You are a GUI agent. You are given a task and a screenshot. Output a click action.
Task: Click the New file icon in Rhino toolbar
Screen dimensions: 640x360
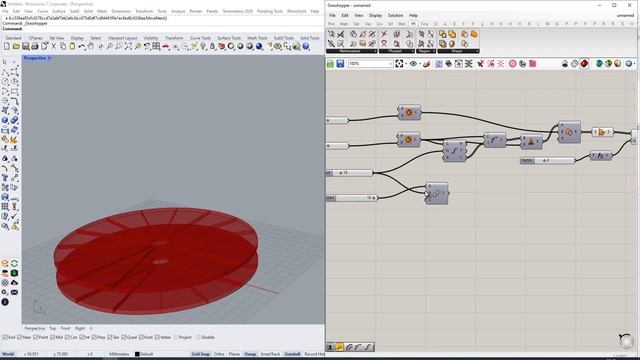coord(7,47)
